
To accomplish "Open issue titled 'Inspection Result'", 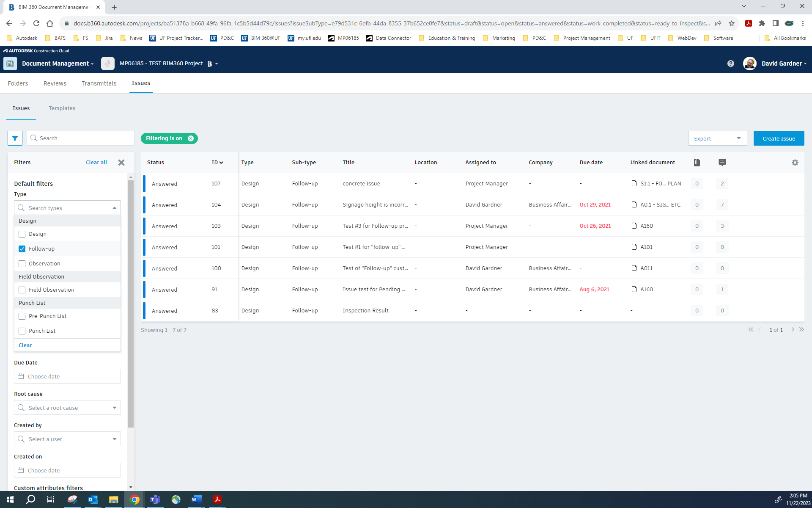I will point(365,311).
